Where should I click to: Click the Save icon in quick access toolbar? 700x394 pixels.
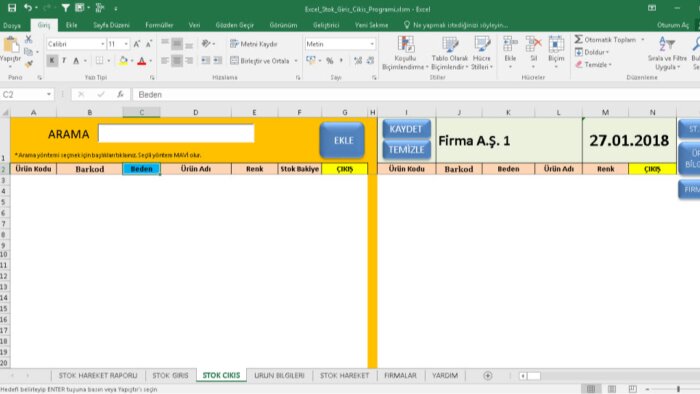[12, 8]
